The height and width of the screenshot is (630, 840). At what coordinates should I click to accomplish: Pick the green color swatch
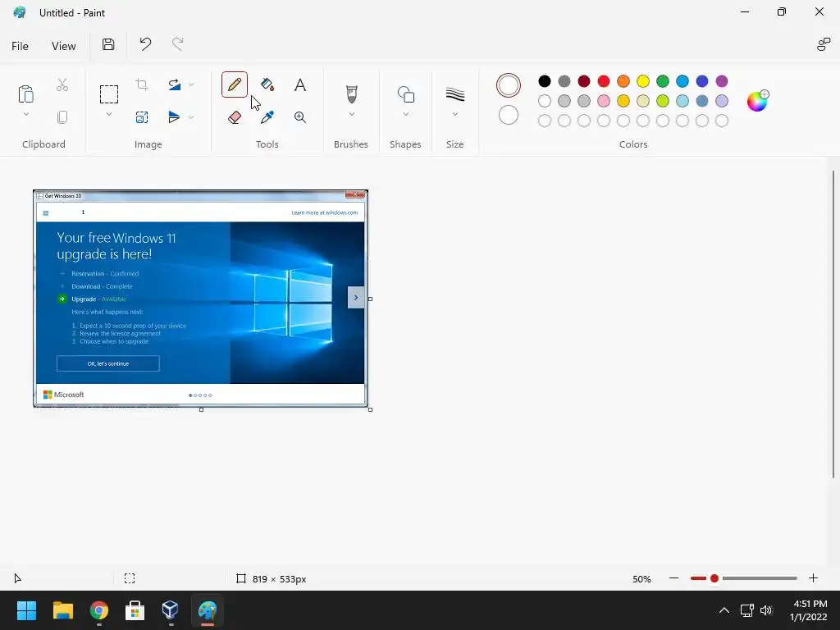pos(663,81)
